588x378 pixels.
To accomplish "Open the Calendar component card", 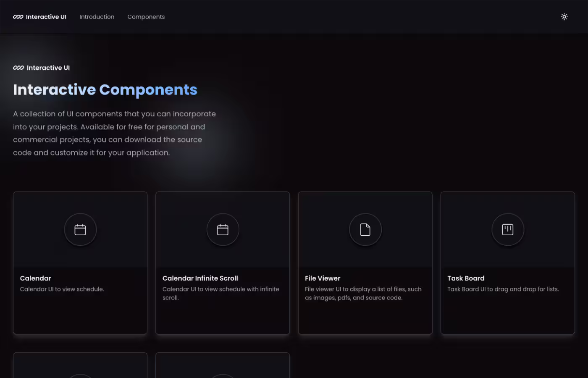I will [80, 263].
